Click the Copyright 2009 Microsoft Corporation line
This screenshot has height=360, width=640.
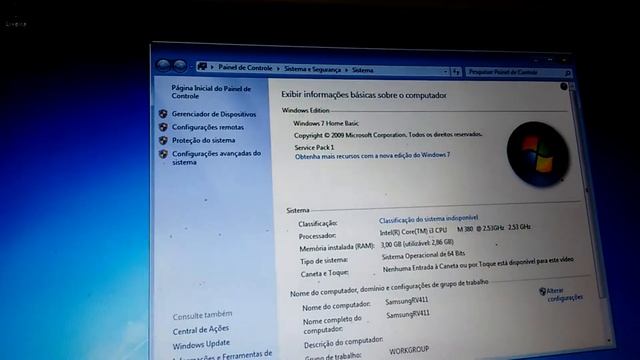coord(388,135)
